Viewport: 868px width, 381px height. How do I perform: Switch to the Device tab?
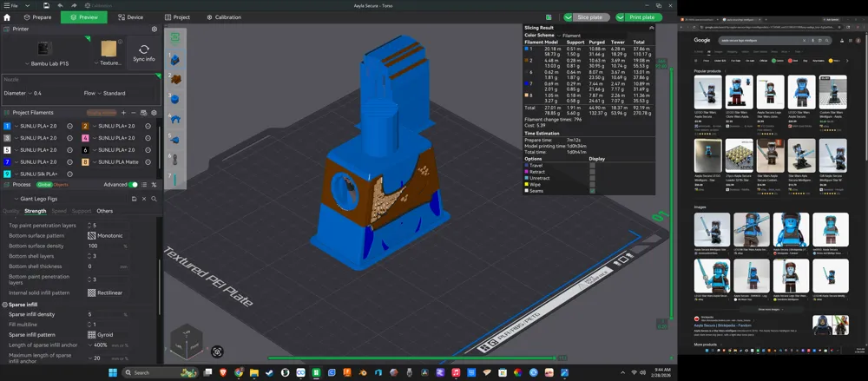(131, 17)
